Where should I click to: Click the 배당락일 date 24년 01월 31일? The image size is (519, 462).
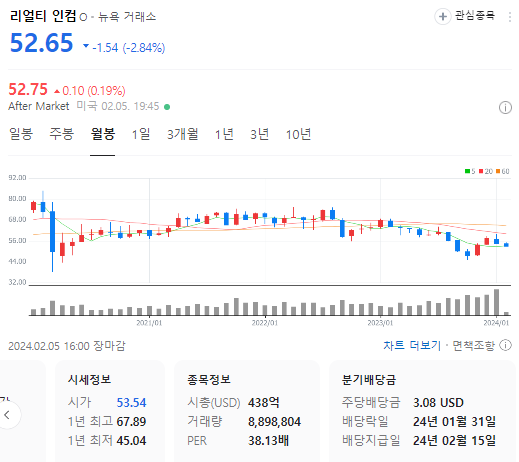point(454,422)
